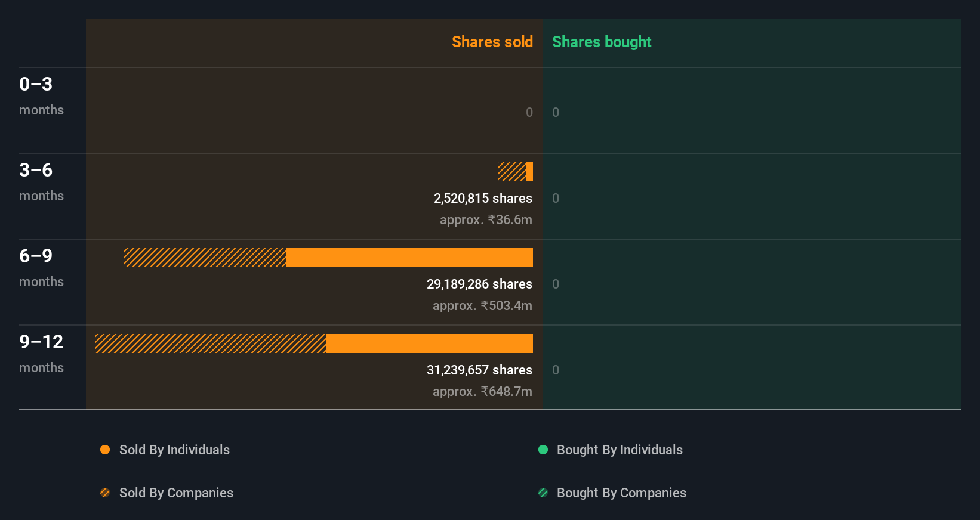Click the shares bought zero in 0–3 months row

tap(556, 112)
